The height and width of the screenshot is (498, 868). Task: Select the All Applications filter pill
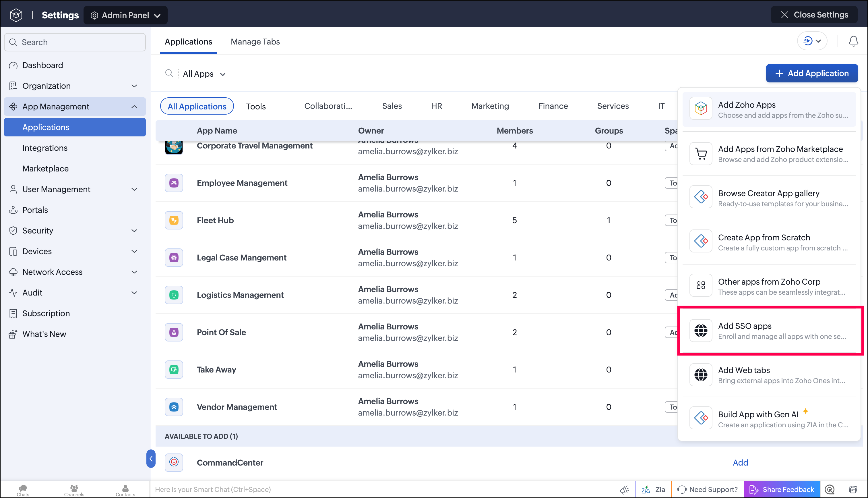(197, 106)
